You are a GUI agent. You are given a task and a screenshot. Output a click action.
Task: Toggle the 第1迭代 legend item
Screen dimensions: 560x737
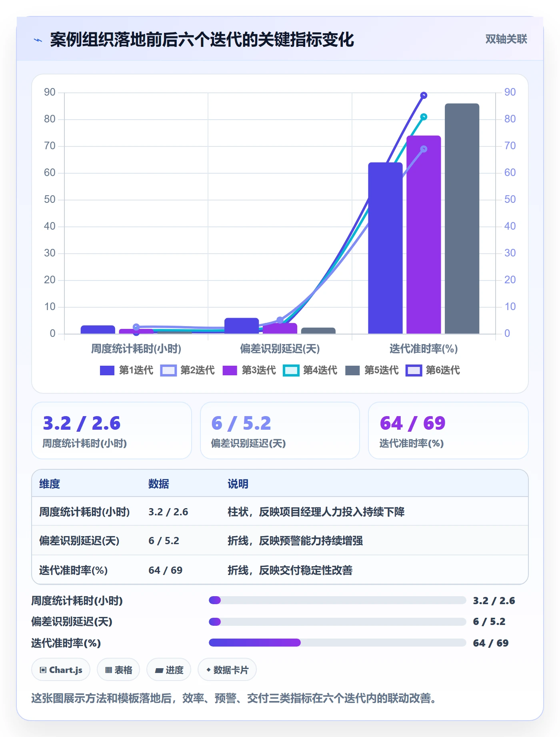click(x=126, y=371)
